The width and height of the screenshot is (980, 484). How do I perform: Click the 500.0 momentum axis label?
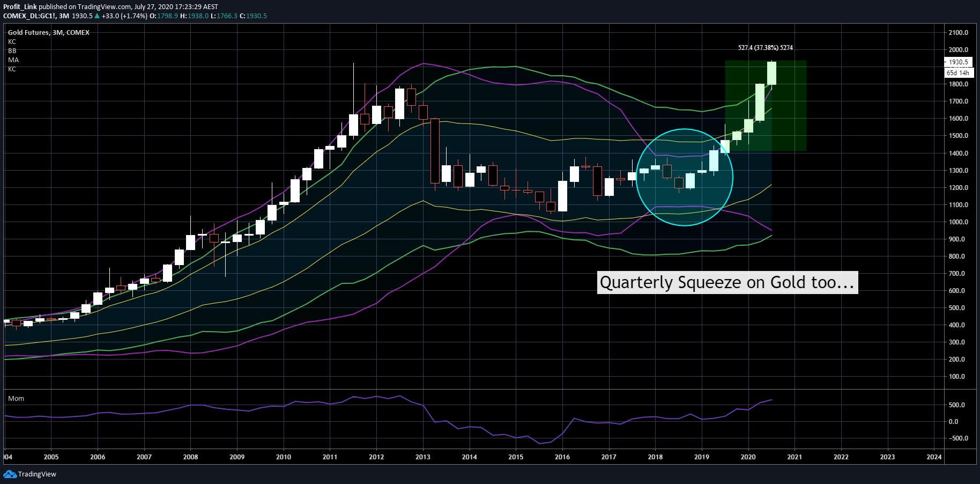(x=957, y=405)
